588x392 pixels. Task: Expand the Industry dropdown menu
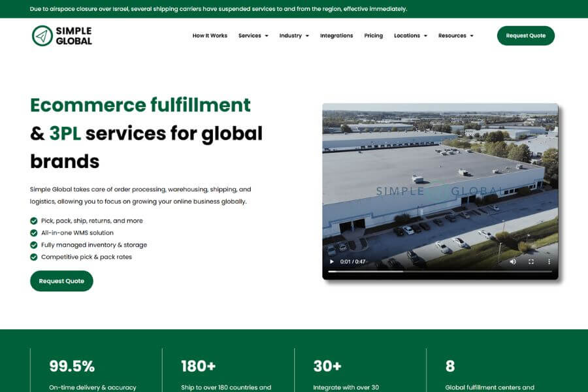tap(294, 36)
